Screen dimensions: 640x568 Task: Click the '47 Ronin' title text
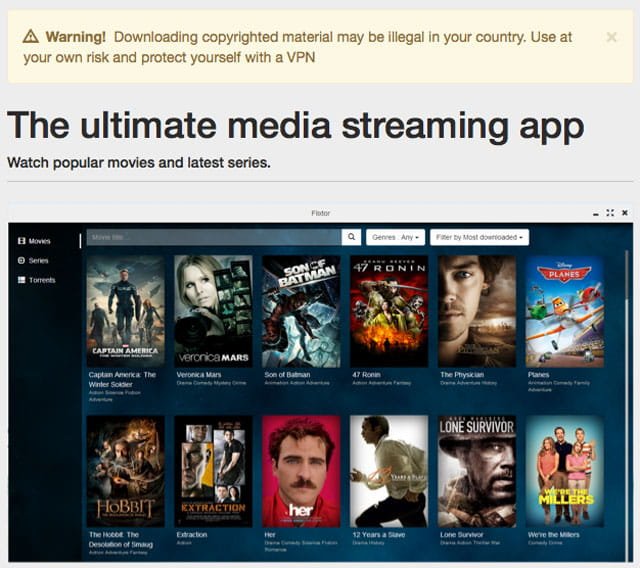coord(366,375)
